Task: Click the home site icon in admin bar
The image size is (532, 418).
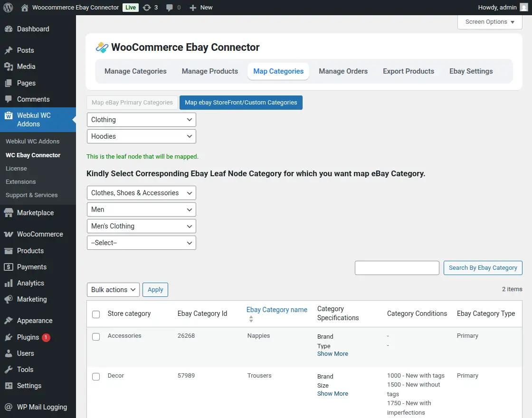Action: (x=24, y=8)
